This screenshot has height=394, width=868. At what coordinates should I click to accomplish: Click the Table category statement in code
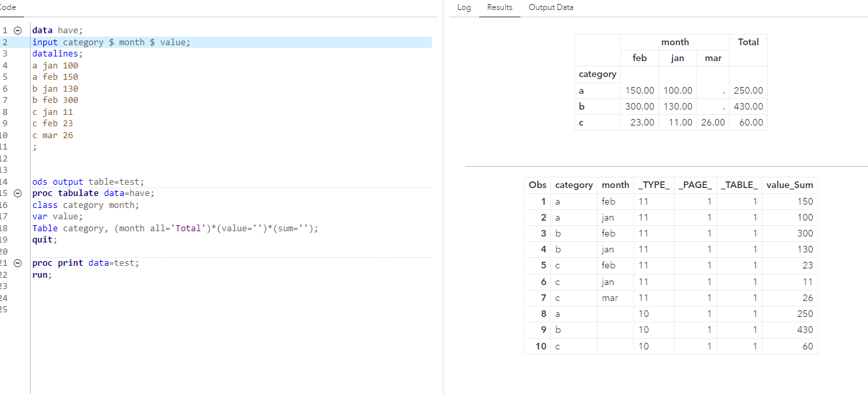tap(175, 229)
